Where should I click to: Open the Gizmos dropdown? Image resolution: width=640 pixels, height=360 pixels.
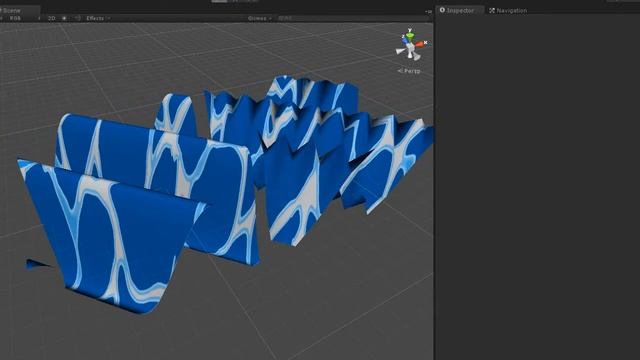click(x=260, y=18)
